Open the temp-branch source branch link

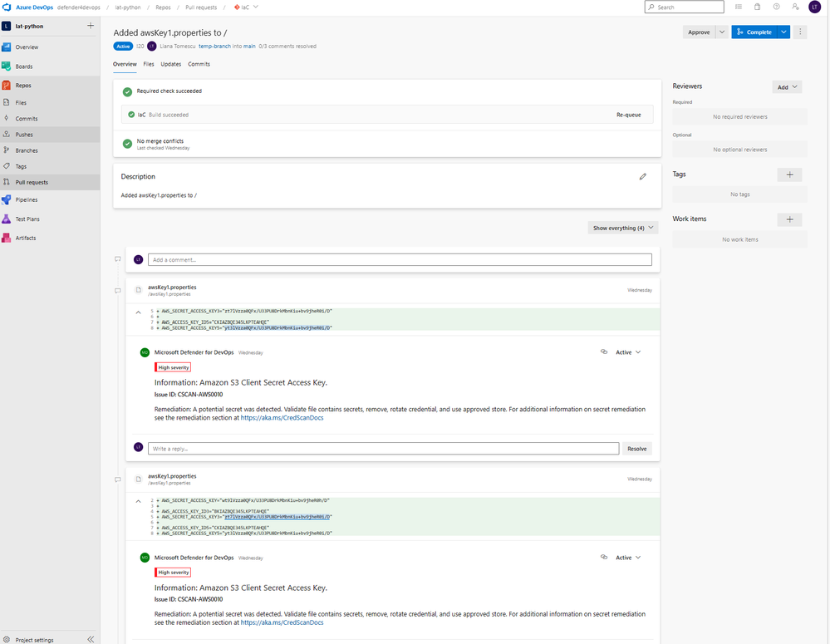[215, 46]
